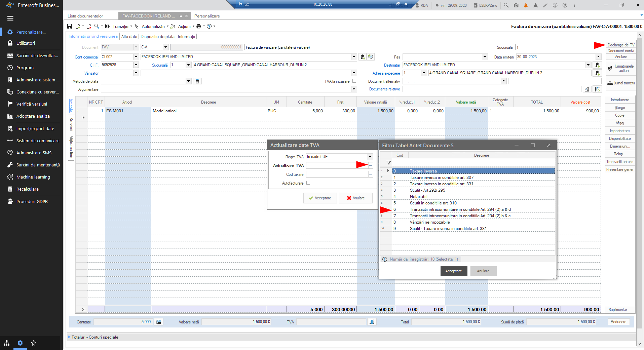Click the folder icon next to Cantitate total
This screenshot has width=644, height=350.
point(159,322)
